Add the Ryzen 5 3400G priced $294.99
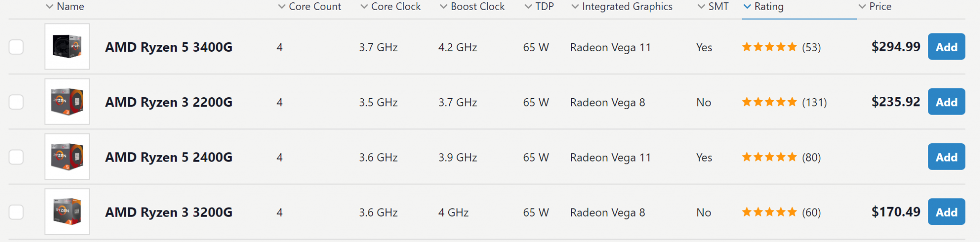Viewport: 980px width, 242px height. tap(947, 47)
